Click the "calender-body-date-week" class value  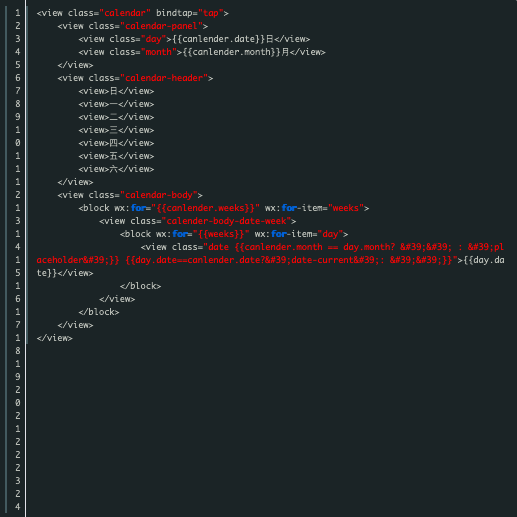[x=226, y=221]
